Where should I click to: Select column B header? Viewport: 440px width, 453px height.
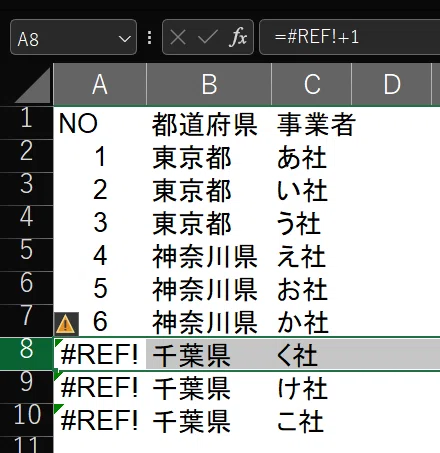pyautogui.click(x=209, y=84)
